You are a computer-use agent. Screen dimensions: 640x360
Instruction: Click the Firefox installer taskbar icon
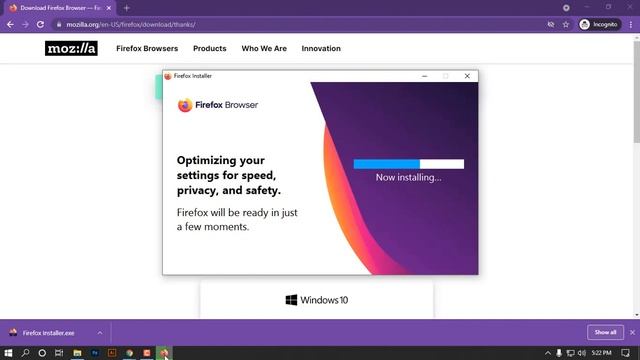(x=164, y=353)
